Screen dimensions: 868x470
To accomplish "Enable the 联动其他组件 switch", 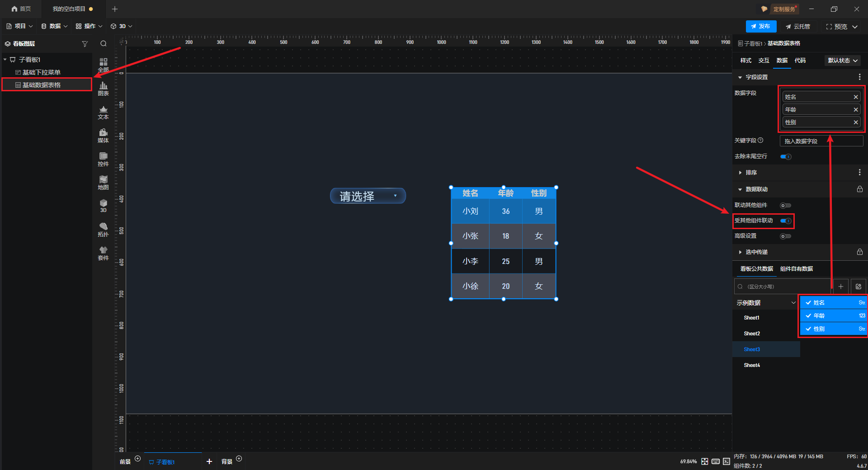I will point(786,206).
